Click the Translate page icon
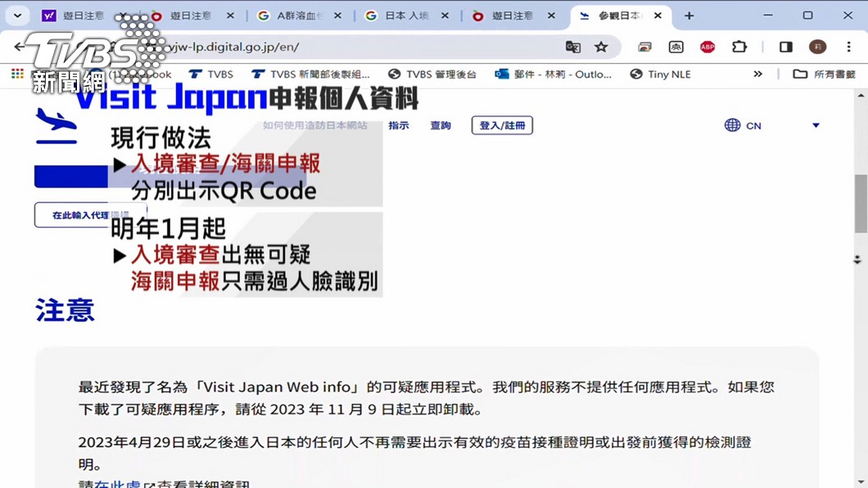868x488 pixels. point(573,47)
